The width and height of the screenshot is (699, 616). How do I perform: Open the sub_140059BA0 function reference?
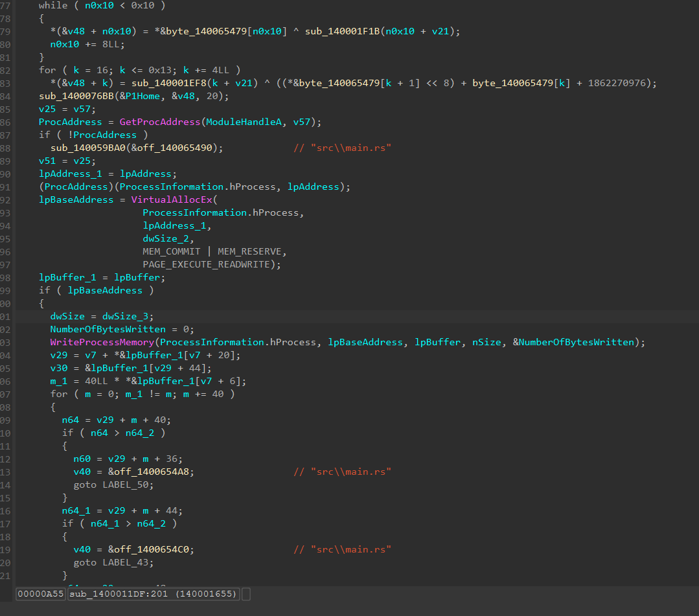click(88, 148)
